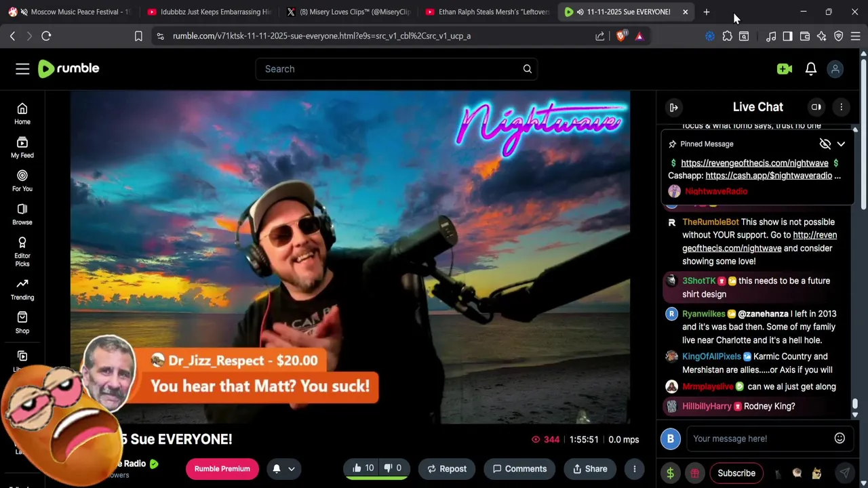Screen dimensions: 868x488
Task: Click the chat Subscribe button
Action: coord(736,473)
